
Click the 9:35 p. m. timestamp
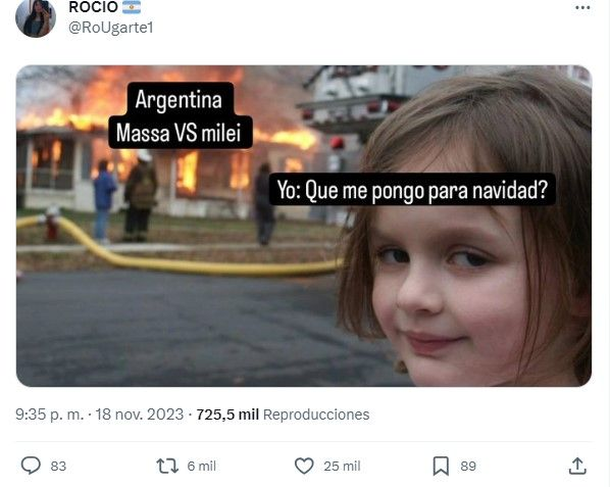pyautogui.click(x=50, y=414)
